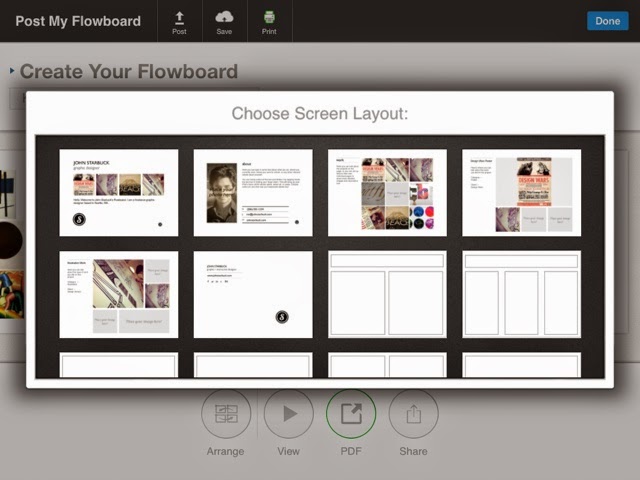This screenshot has width=640, height=480.
Task: Tap the View play button
Action: [x=289, y=413]
